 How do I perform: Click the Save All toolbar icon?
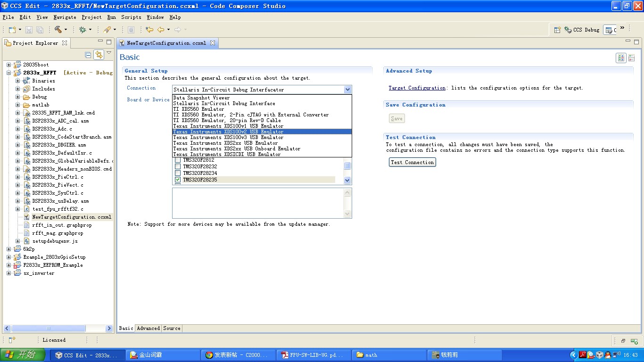(x=40, y=30)
